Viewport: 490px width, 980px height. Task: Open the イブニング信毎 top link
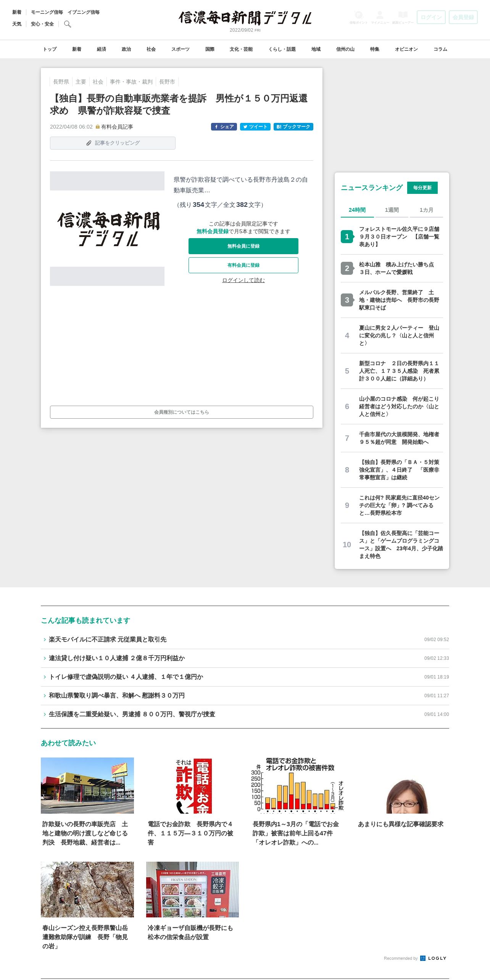pyautogui.click(x=84, y=12)
